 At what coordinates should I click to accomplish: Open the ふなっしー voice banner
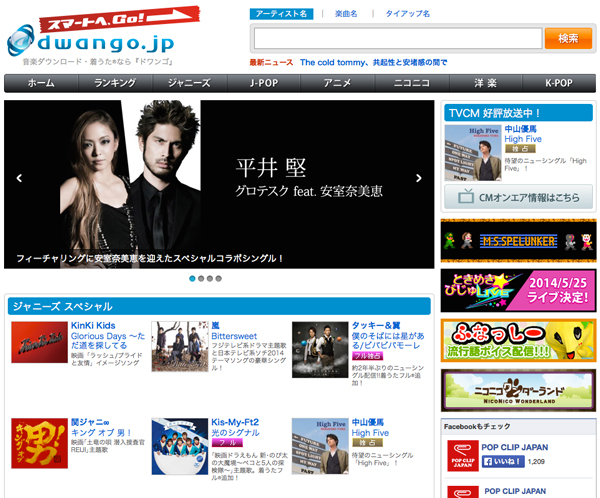(x=518, y=340)
